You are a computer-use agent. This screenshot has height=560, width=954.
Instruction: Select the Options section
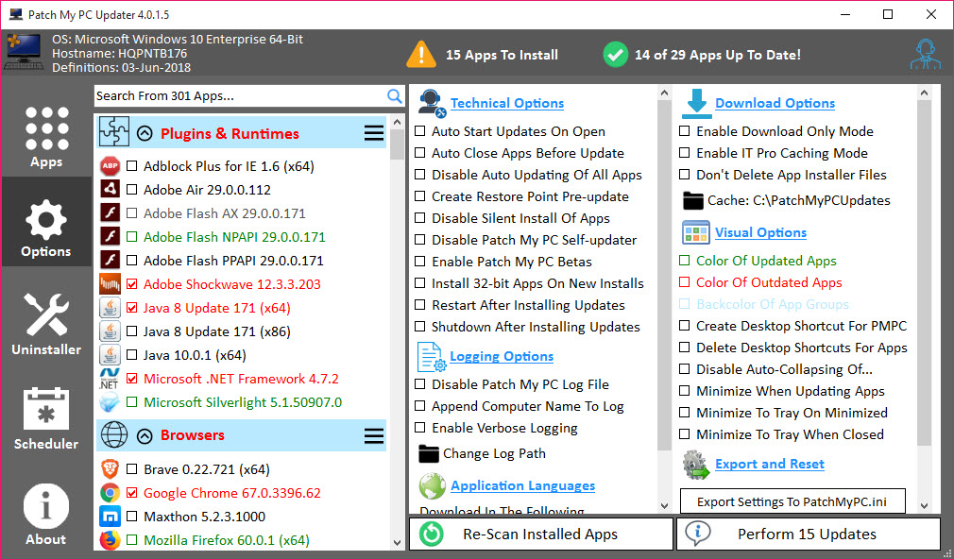[46, 222]
